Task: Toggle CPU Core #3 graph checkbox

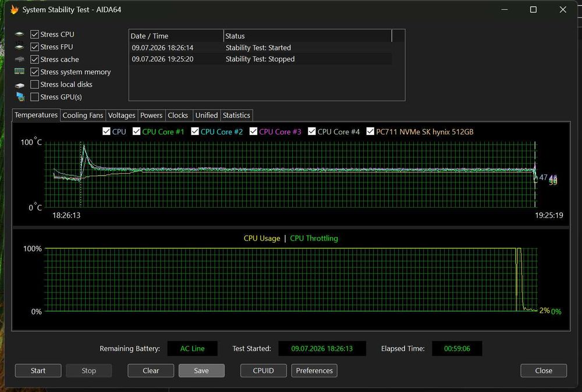Action: pyautogui.click(x=253, y=131)
